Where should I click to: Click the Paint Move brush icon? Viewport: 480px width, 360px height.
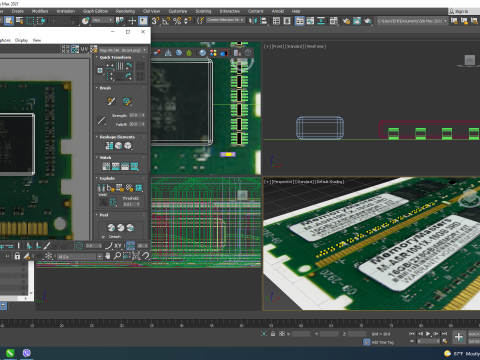111,101
